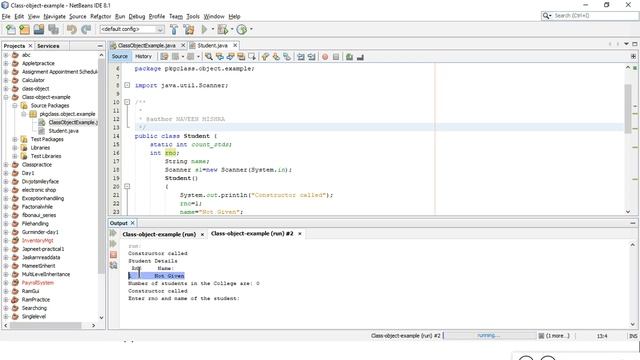Click the Stop Macro Recording icon
Viewport: 640px width, 360px height.
click(x=336, y=57)
